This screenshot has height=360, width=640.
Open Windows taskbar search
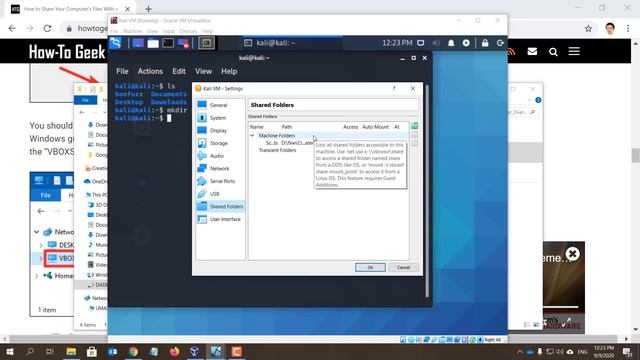(30, 351)
